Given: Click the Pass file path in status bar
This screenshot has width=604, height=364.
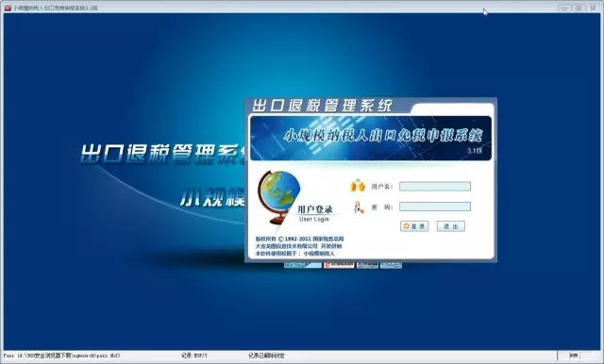Looking at the screenshot, I should click(61, 356).
